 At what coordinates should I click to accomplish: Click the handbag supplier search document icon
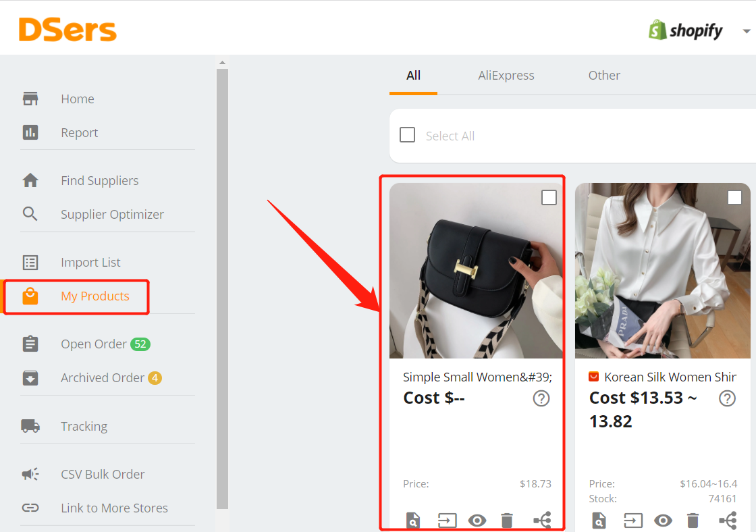pos(412,521)
